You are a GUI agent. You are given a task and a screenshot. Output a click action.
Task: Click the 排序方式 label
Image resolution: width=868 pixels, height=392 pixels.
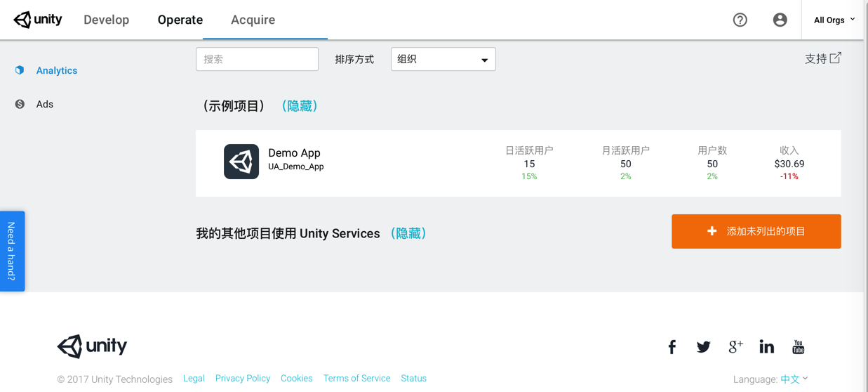click(355, 60)
